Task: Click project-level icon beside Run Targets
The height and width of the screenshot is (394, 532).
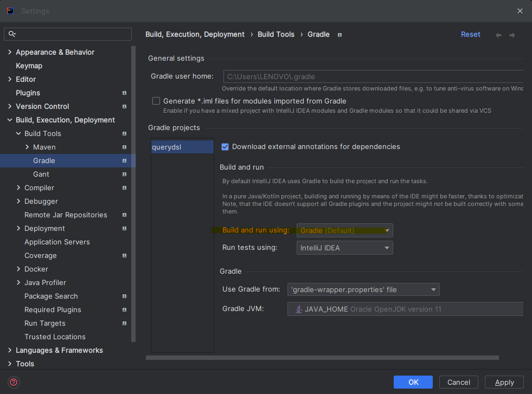Action: 125,324
